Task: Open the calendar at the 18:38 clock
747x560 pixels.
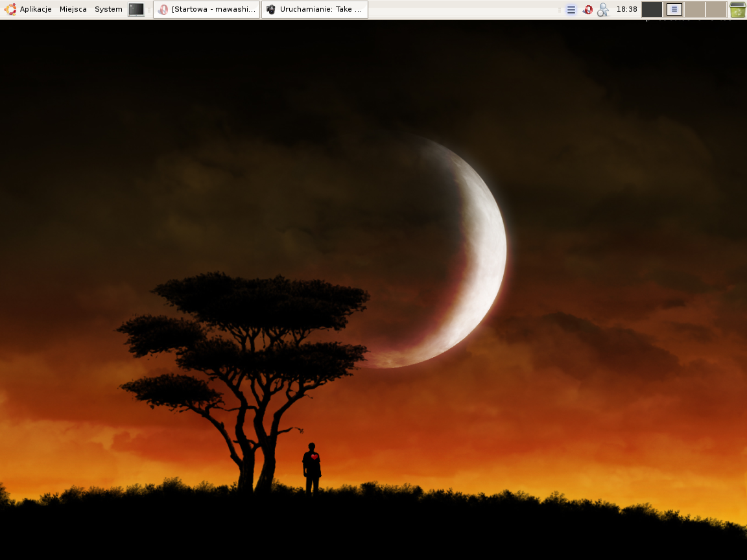Action: [x=626, y=9]
